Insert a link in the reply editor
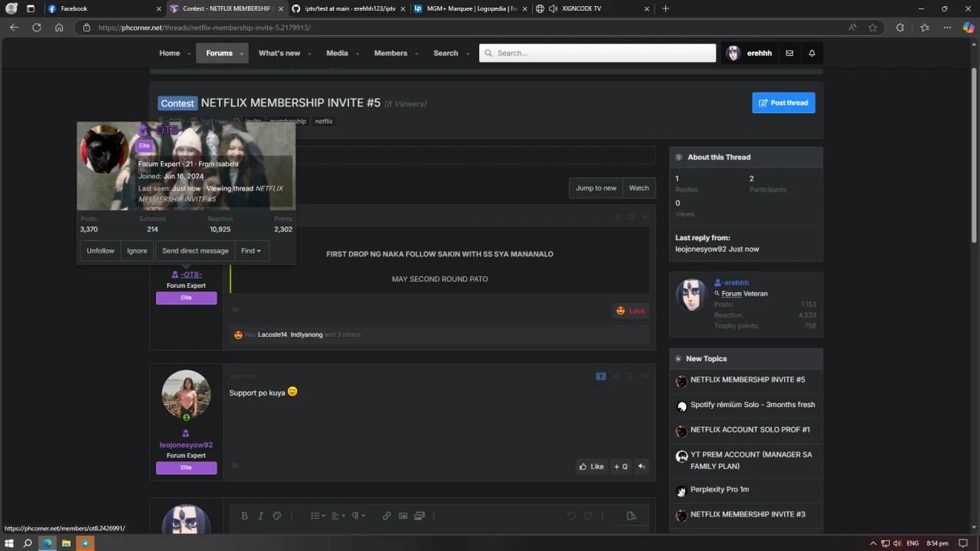980x551 pixels. pos(387,516)
